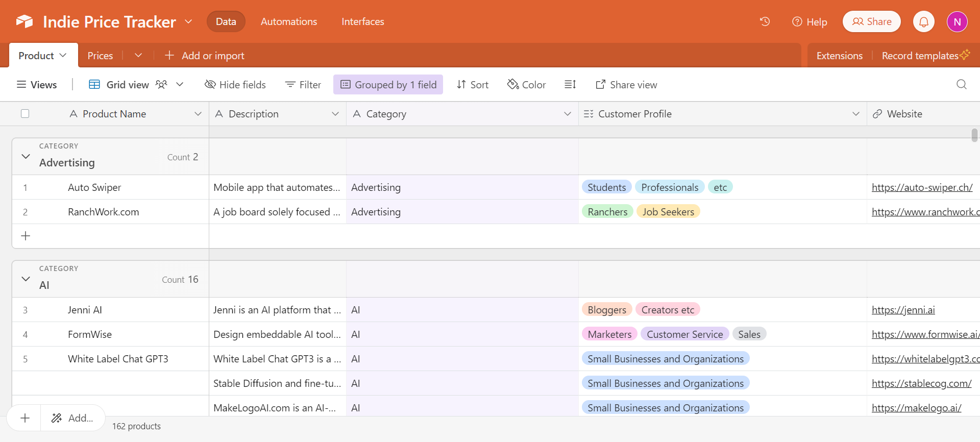Viewport: 980px width, 442px height.
Task: Click the Marketers tag in FormWise row
Action: [x=609, y=334]
